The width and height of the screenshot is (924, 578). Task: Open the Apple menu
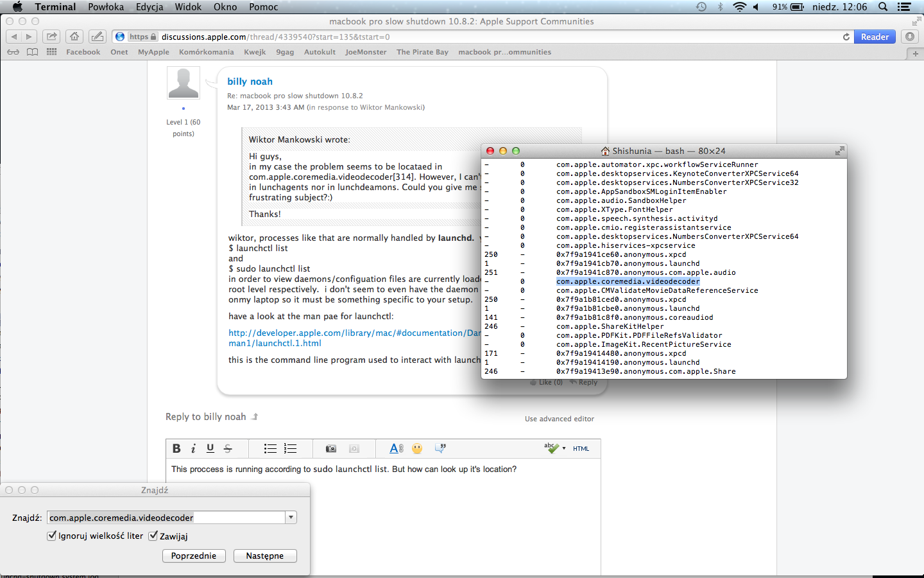[x=17, y=7]
